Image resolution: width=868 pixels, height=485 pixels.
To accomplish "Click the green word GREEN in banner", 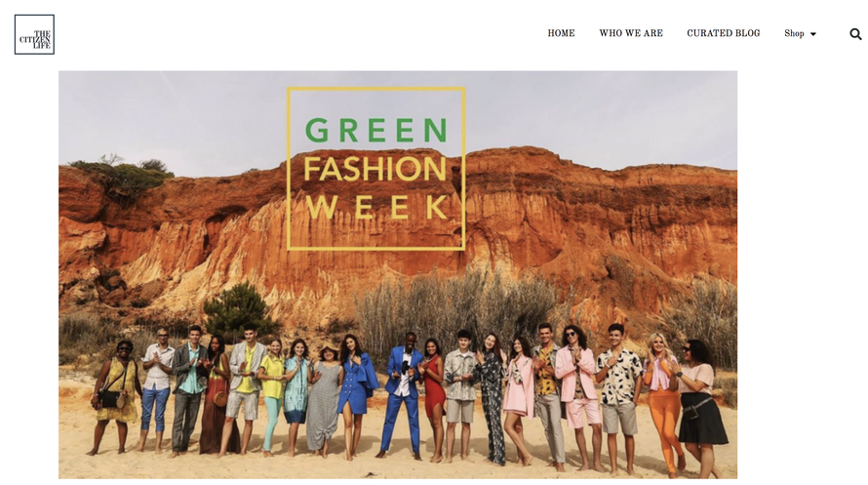I will tap(375, 130).
